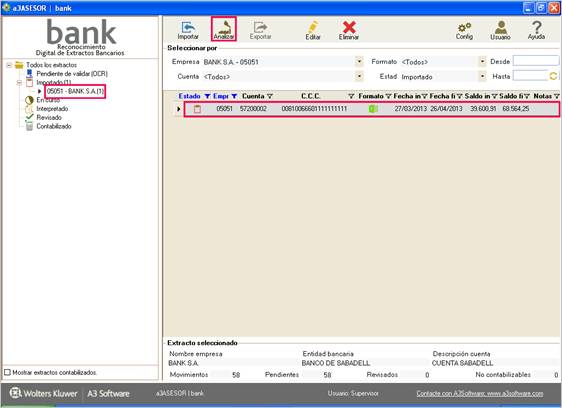Viewport: 562px width, 408px height.
Task: Select the Interpretado tree node
Action: click(52, 109)
